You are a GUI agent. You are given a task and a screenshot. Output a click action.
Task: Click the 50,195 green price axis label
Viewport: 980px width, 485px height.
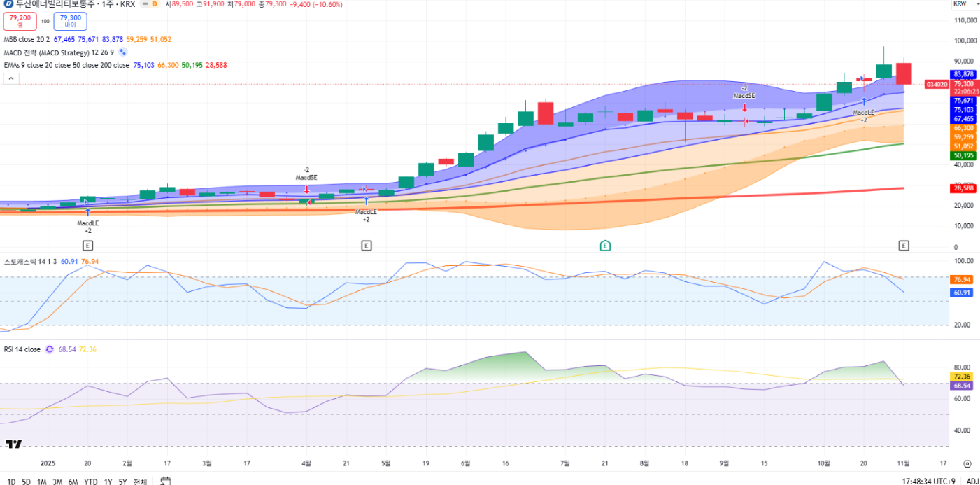[963, 155]
